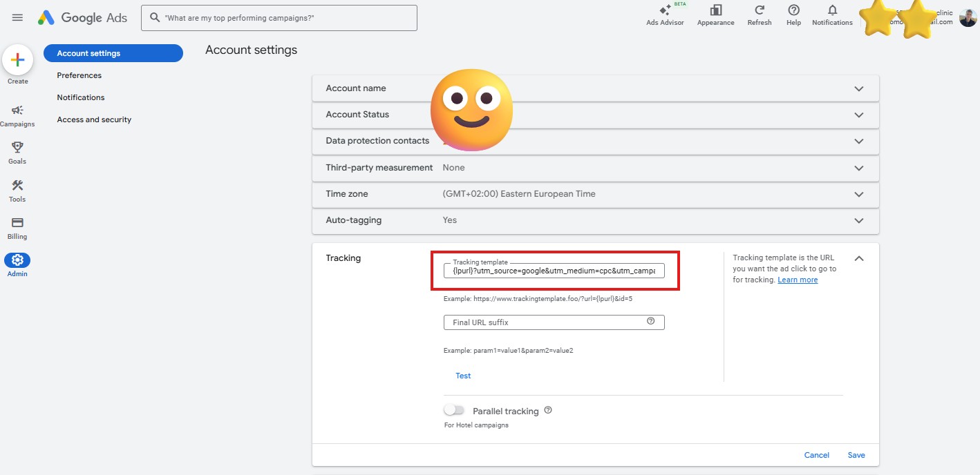Viewport: 980px width, 475px height.
Task: Click the Tracking template input field
Action: click(x=553, y=271)
